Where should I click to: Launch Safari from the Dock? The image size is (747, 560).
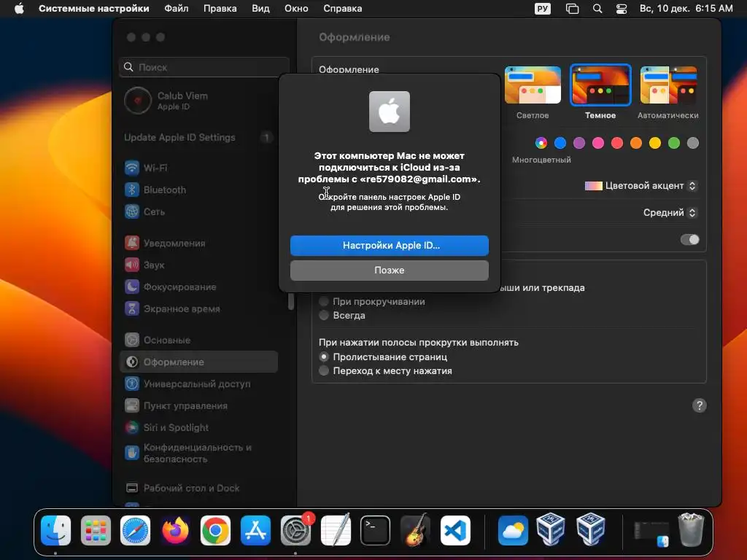pyautogui.click(x=135, y=531)
